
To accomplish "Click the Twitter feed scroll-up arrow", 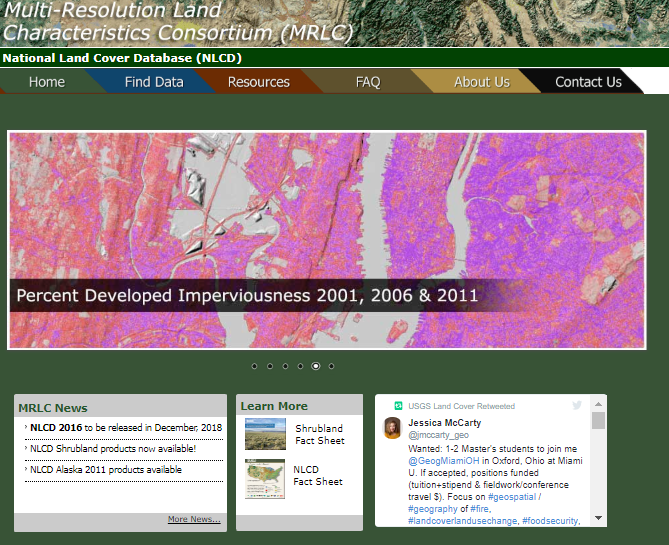I will (x=599, y=404).
